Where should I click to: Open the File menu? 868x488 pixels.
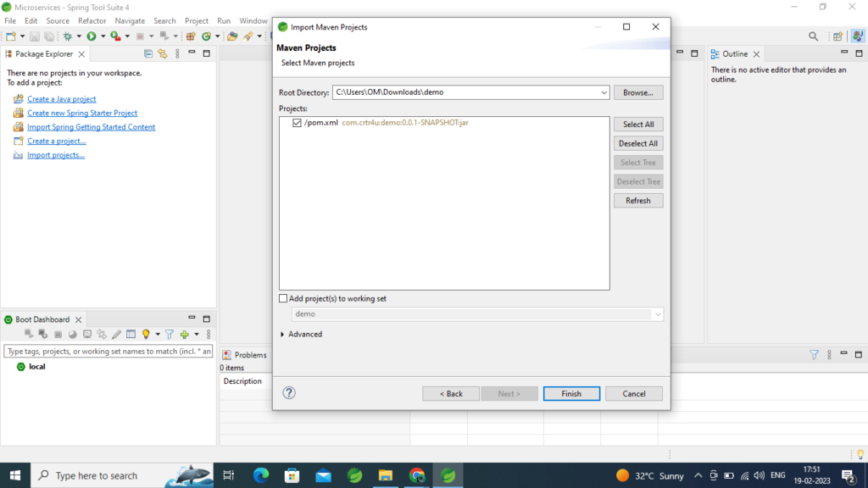tap(10, 21)
